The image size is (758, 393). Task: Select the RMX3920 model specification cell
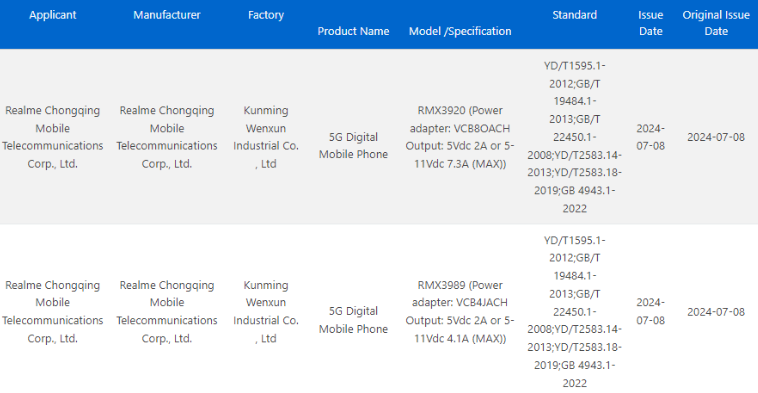coord(460,137)
